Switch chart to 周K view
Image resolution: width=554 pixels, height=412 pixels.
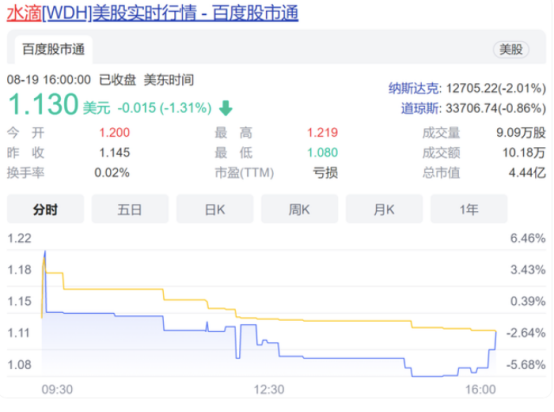click(x=299, y=210)
